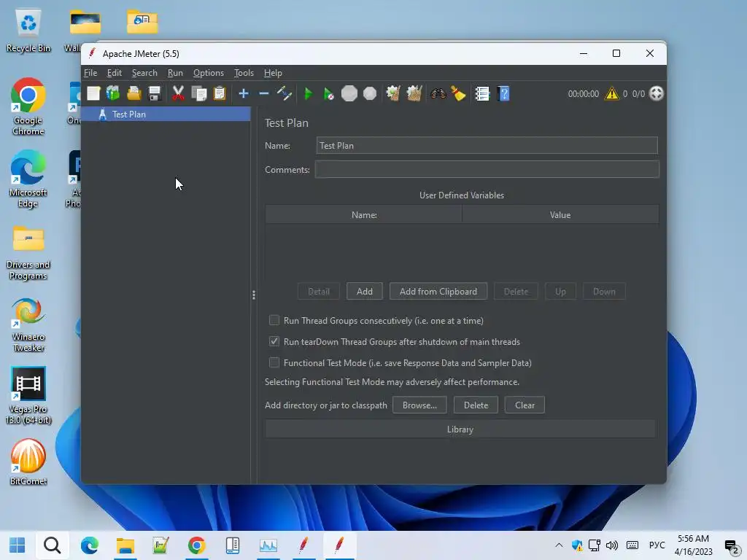Viewport: 747px width, 560px height.
Task: Click the Open file folder icon
Action: coord(134,93)
